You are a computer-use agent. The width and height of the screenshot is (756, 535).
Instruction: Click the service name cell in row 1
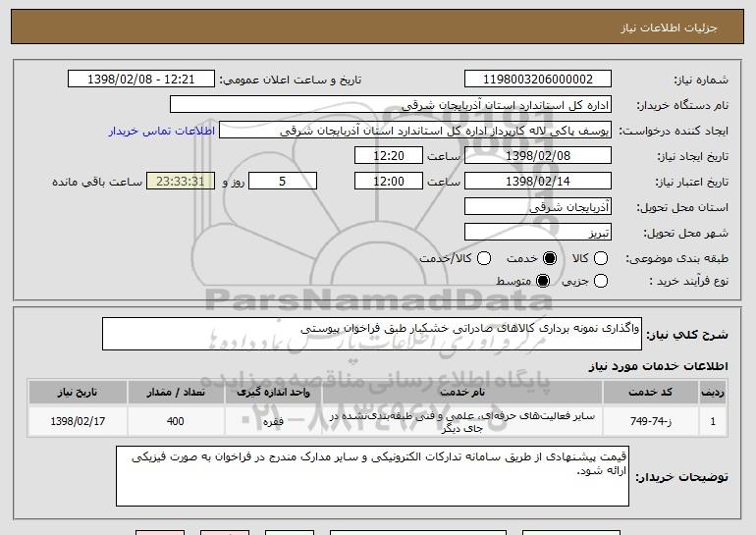(x=461, y=421)
